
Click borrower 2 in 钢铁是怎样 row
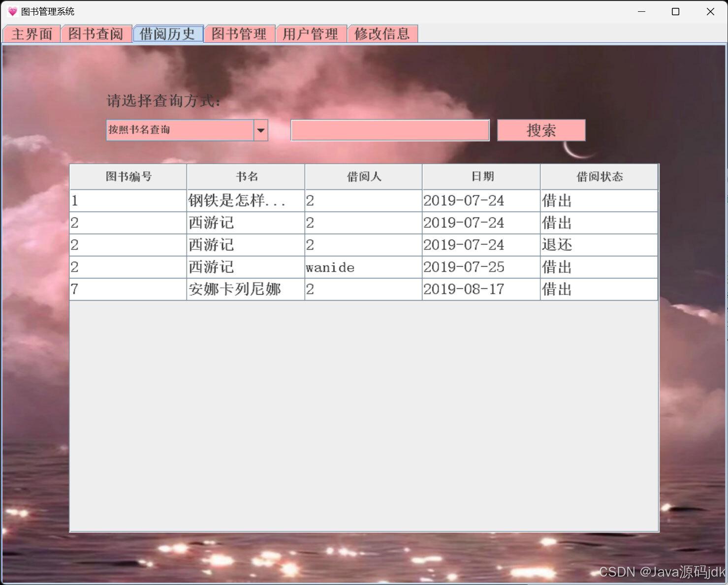pos(364,201)
